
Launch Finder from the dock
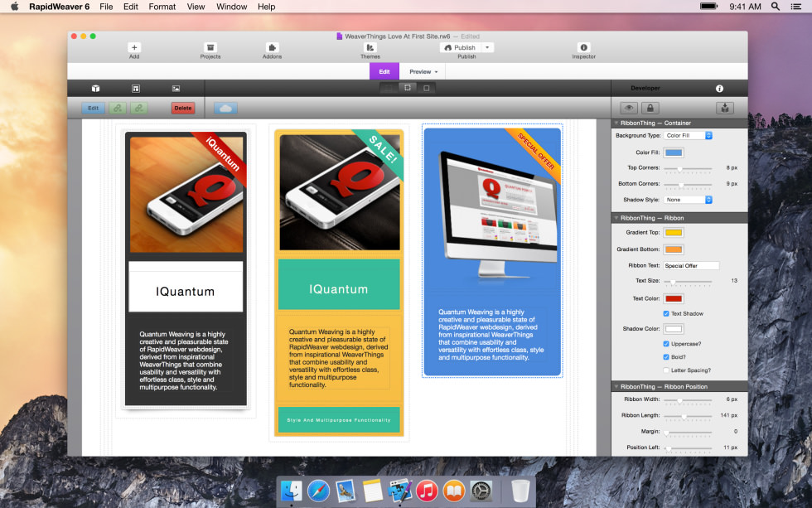(x=292, y=491)
